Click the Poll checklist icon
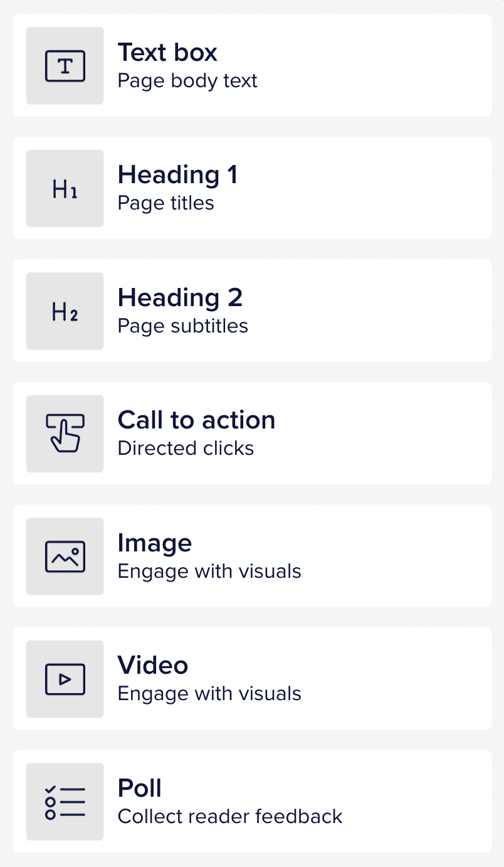 (x=65, y=802)
